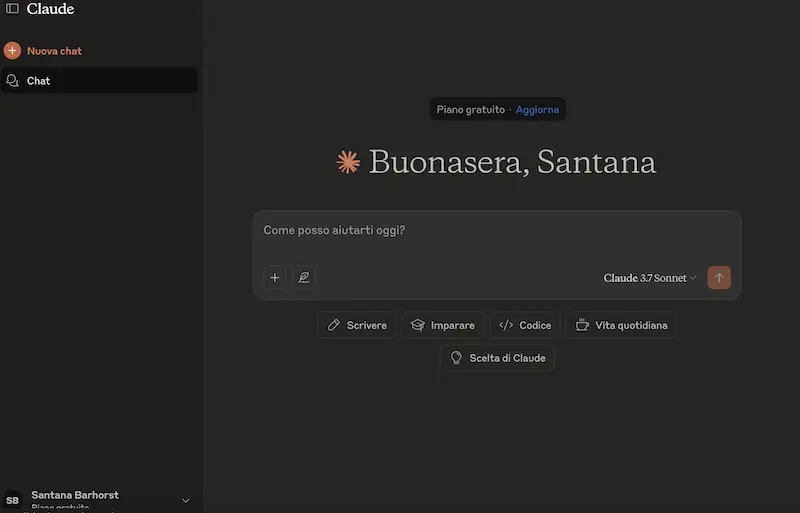This screenshot has height=513, width=800.
Task: Select the Vita quotidiana suggestion chip
Action: (x=621, y=325)
